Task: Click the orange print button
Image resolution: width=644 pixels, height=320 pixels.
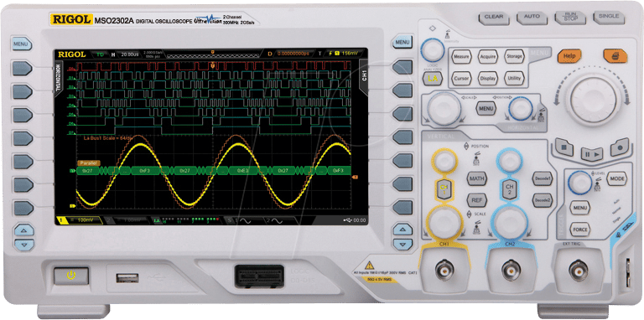Action: pos(615,55)
